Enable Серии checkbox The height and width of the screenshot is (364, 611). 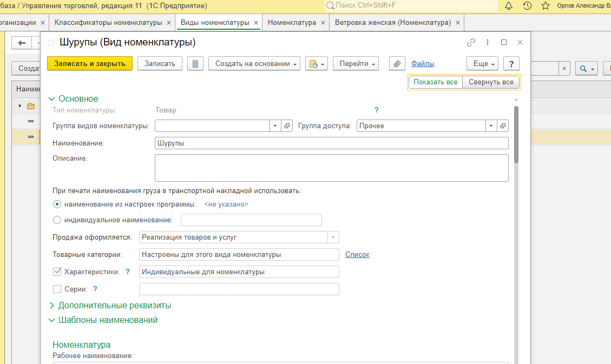pos(57,289)
